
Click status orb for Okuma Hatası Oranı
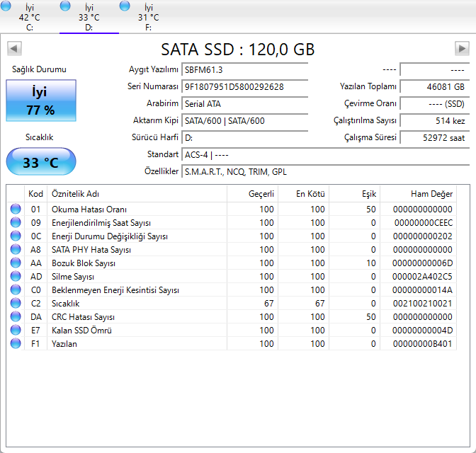[x=16, y=210]
